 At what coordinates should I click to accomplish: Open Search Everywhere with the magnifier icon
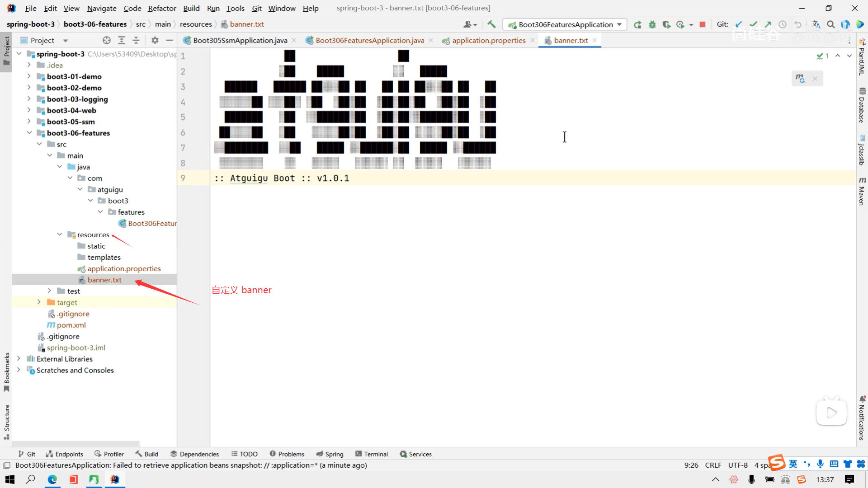click(830, 24)
